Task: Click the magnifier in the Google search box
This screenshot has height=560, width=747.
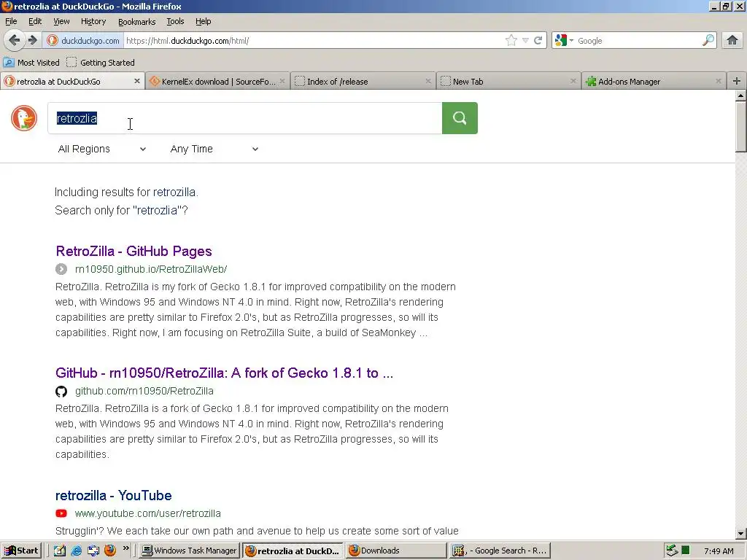Action: (x=708, y=41)
